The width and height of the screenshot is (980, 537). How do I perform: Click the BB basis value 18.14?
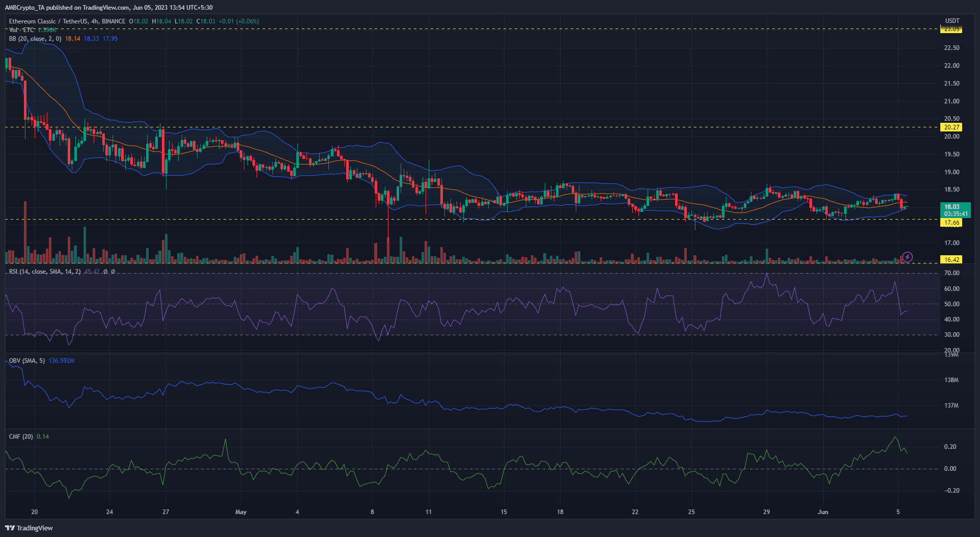click(73, 39)
